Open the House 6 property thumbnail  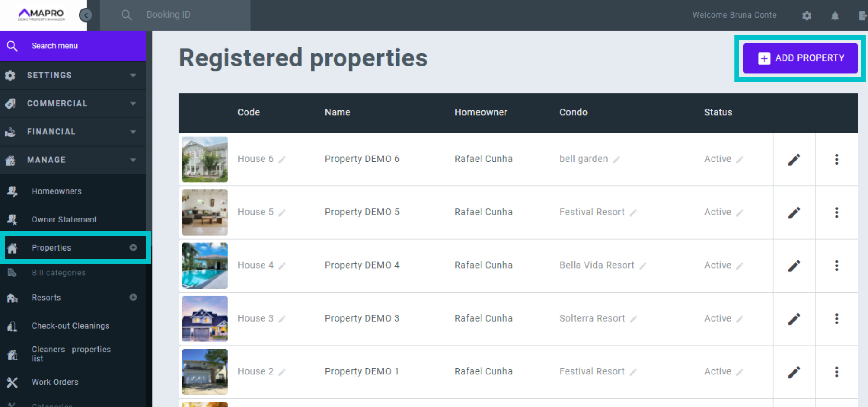coord(205,159)
